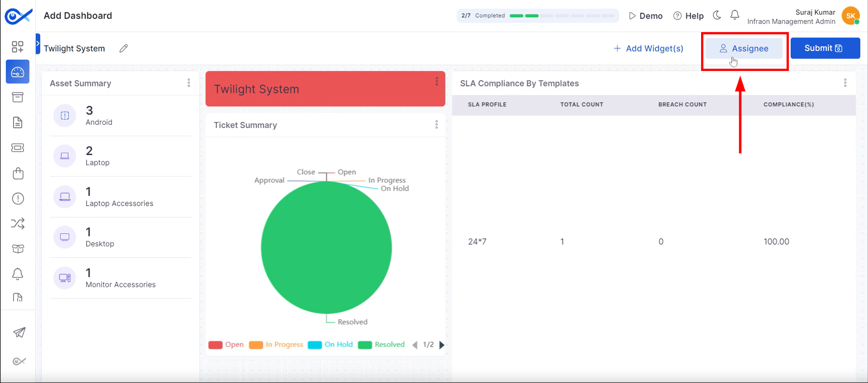
Task: Open Ticket Summary widget options menu
Action: pyautogui.click(x=436, y=124)
